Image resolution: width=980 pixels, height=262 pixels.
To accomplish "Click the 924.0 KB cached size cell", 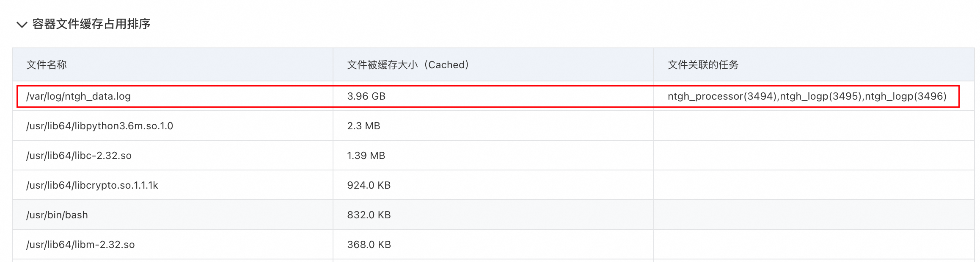I will pos(369,185).
